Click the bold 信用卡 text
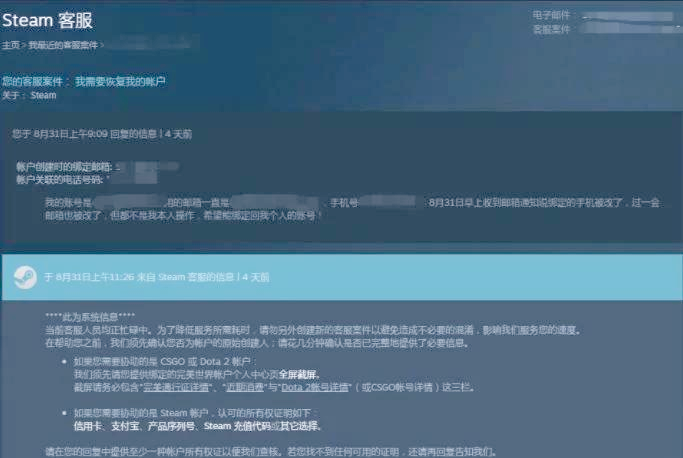The image size is (683, 458). 88,426
